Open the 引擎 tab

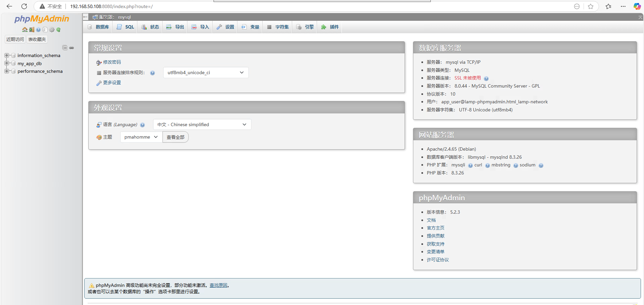coord(305,27)
